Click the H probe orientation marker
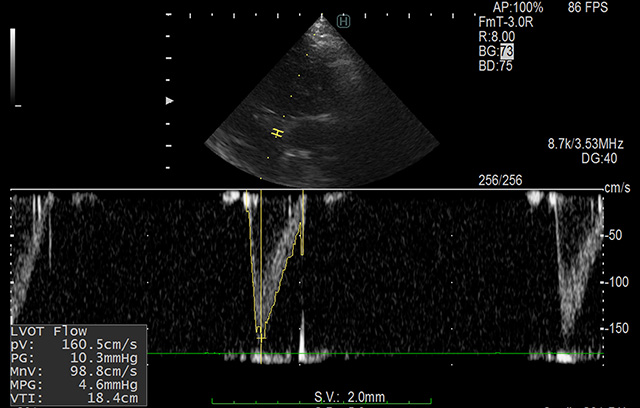640x408 pixels. (x=344, y=20)
